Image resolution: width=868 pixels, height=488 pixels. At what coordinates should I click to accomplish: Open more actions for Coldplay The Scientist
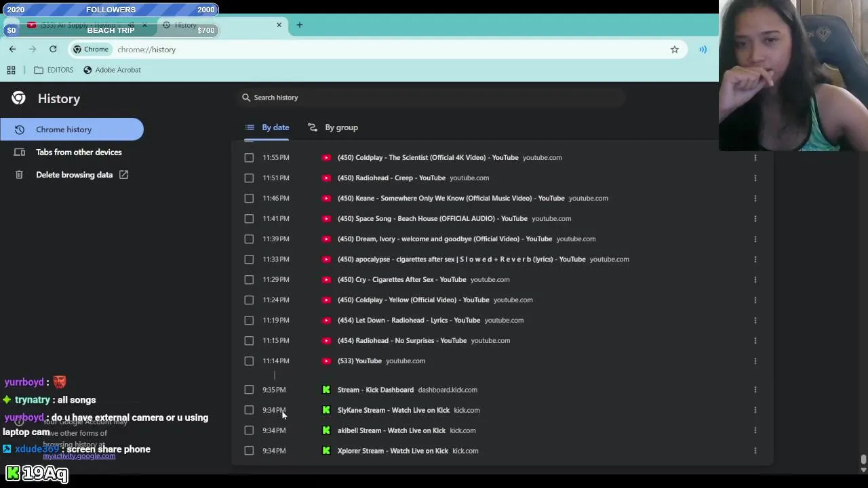755,157
